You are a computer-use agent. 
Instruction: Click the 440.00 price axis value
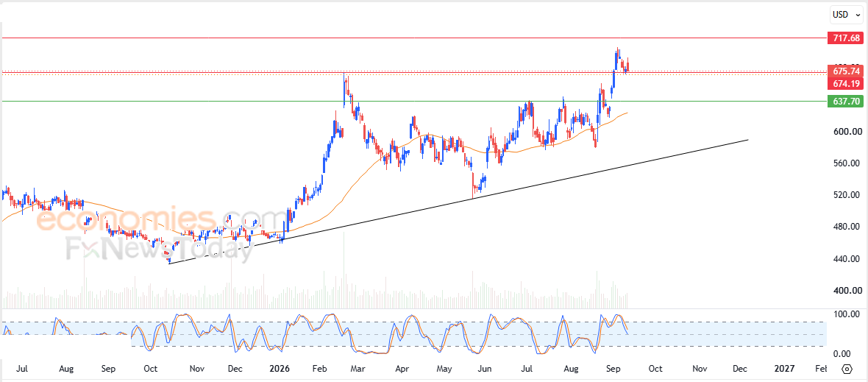pyautogui.click(x=847, y=258)
